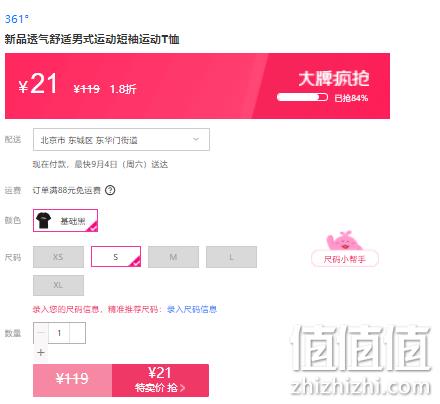This screenshot has width=440, height=404.
Task: Increase quantity with the plus icon
Action: 41,352
